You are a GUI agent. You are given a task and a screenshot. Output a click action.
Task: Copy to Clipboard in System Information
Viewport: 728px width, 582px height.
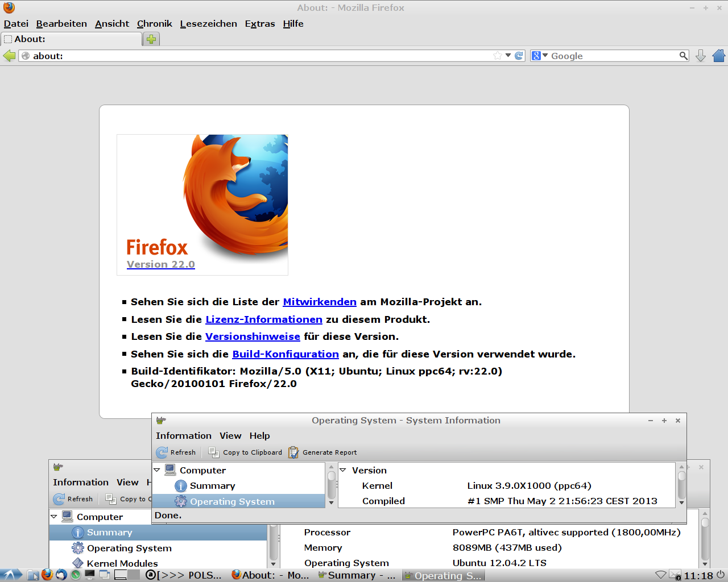(245, 452)
